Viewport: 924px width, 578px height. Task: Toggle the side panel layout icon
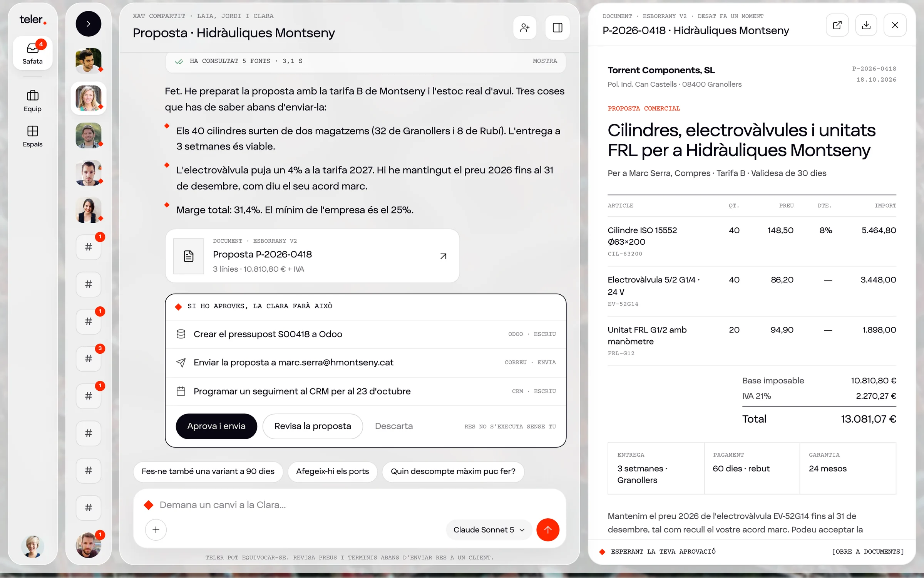tap(557, 28)
